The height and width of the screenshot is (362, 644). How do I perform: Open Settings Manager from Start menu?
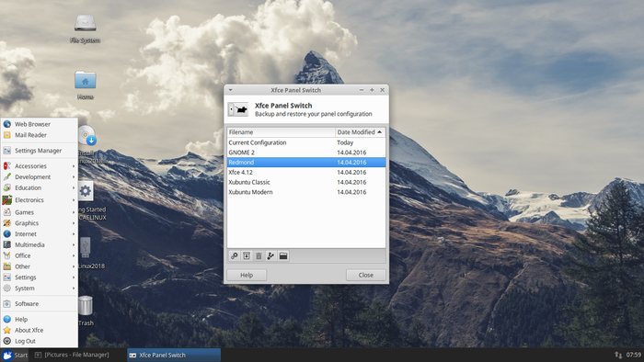pyautogui.click(x=40, y=151)
